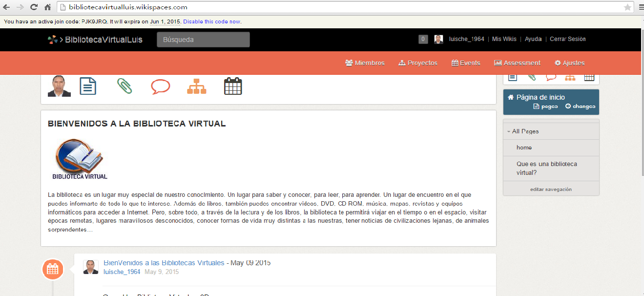Go to browser home icon

tap(47, 7)
